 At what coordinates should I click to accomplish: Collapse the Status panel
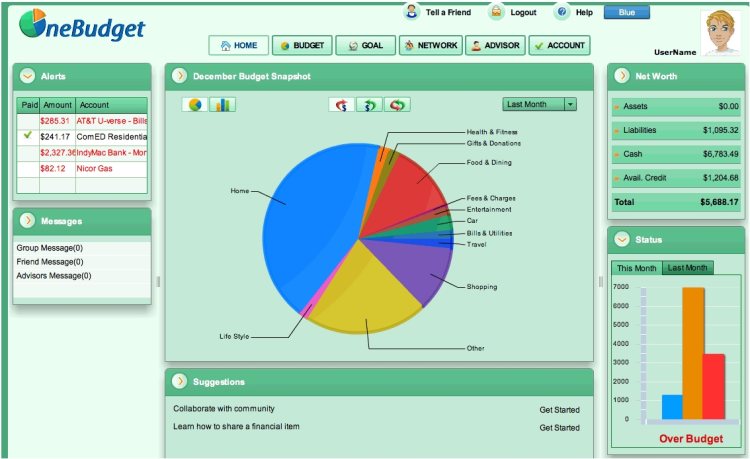point(622,239)
